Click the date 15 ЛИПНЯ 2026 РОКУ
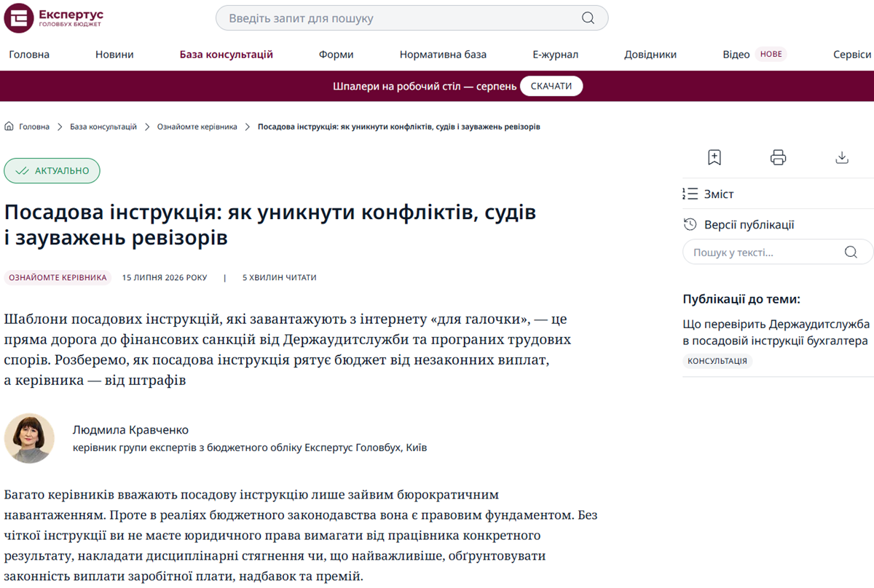This screenshot has height=588, width=874. coord(165,277)
